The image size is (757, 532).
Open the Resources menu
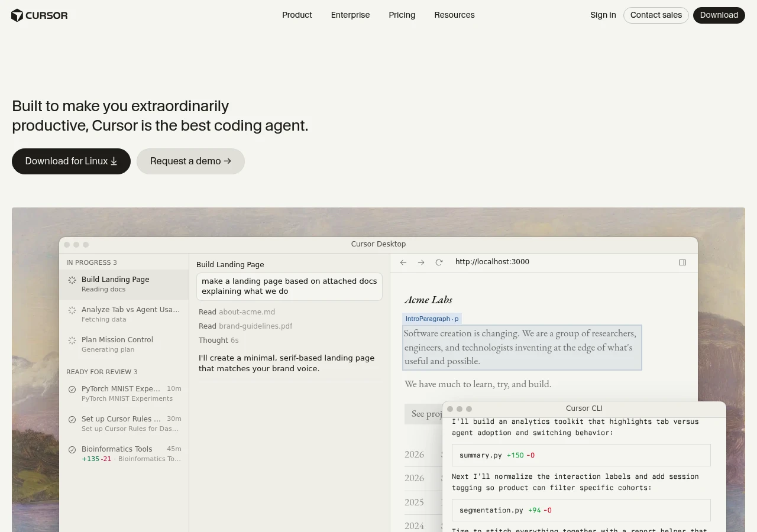[x=454, y=15]
